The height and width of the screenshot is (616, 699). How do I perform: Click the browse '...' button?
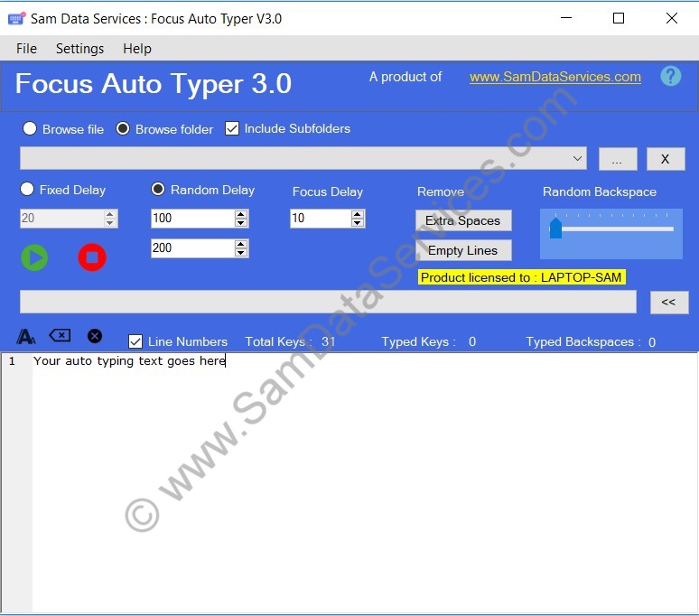(618, 159)
